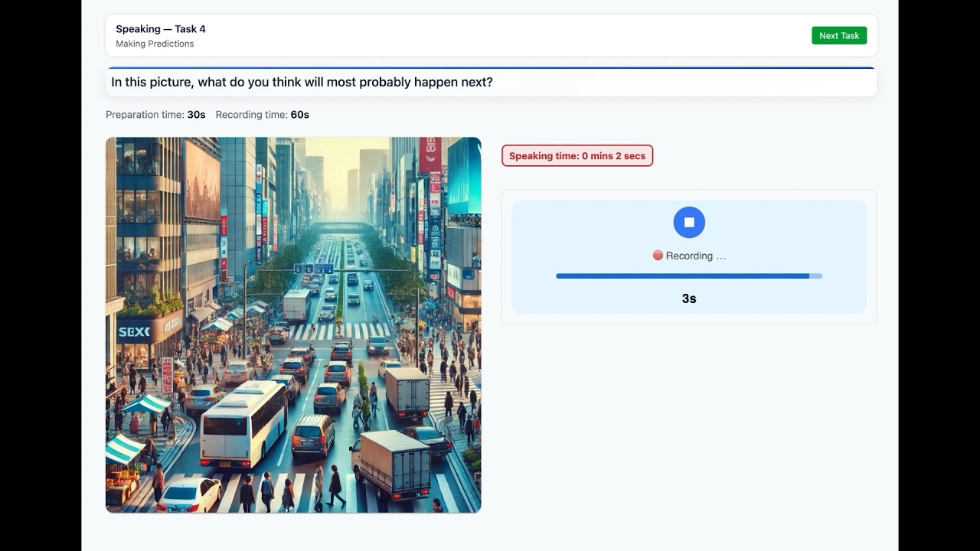The image size is (980, 551).
Task: Open the busy city street picture
Action: 293,324
